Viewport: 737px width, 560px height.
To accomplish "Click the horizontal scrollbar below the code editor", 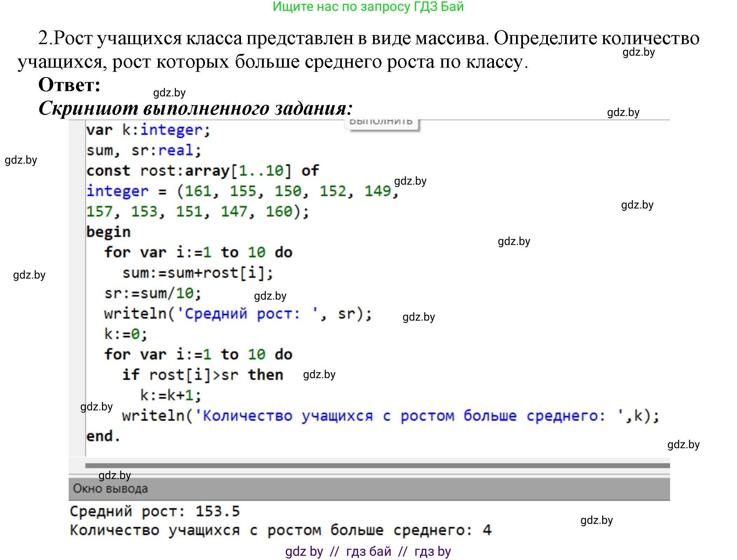I will pyautogui.click(x=377, y=465).
